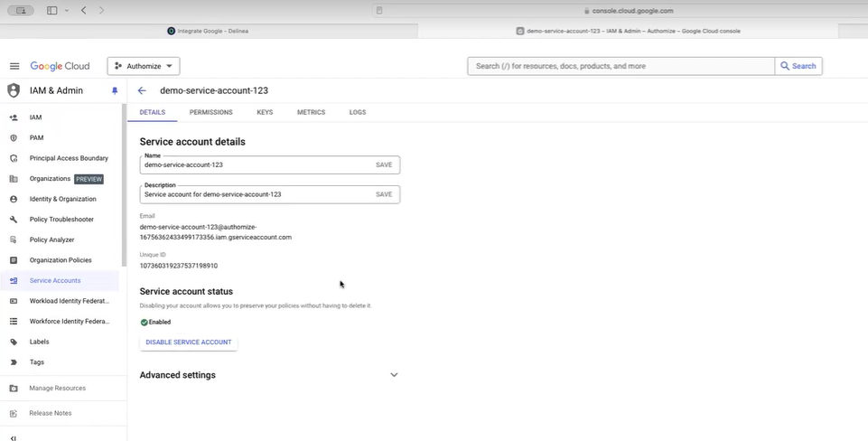
Task: Open Service Accounts in the sidebar
Action: (55, 281)
